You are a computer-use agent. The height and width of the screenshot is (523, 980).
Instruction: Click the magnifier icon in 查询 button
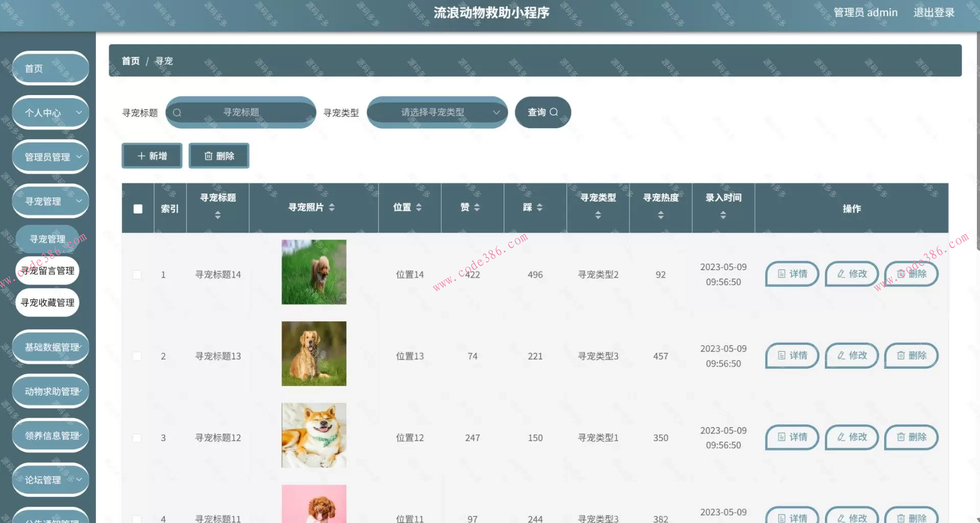pos(555,112)
